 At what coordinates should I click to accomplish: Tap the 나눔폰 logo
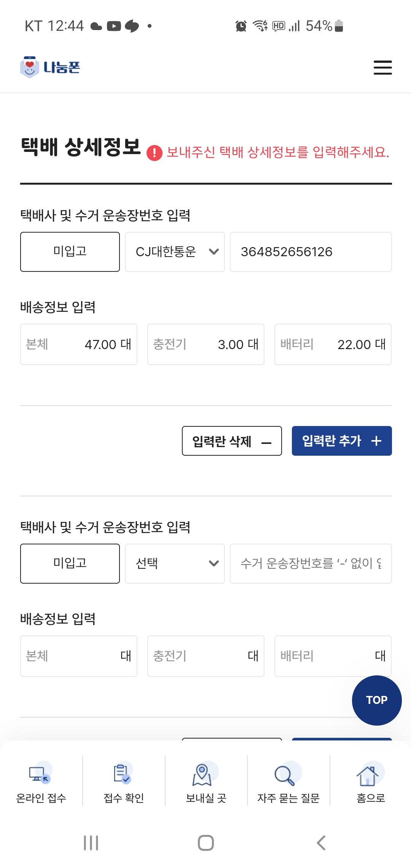tap(50, 67)
